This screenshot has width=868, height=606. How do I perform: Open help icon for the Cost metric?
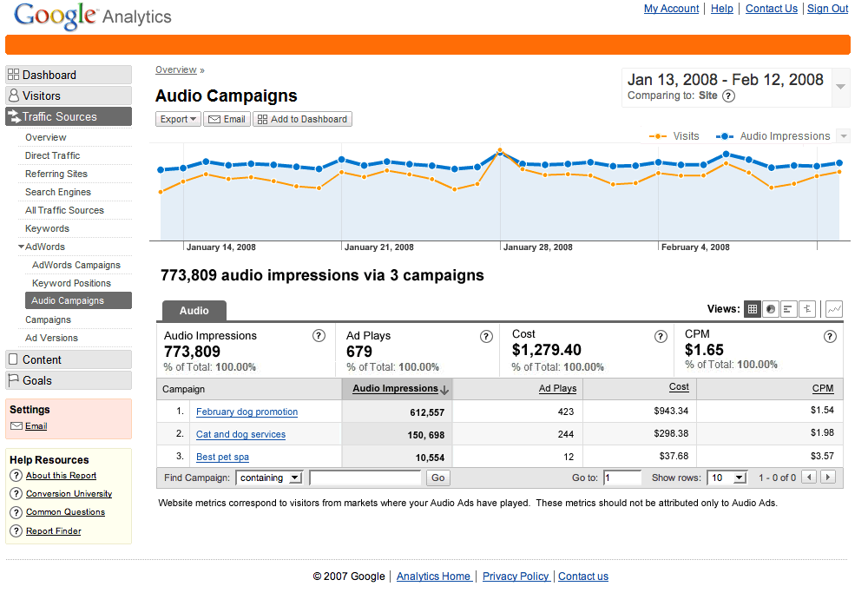661,336
